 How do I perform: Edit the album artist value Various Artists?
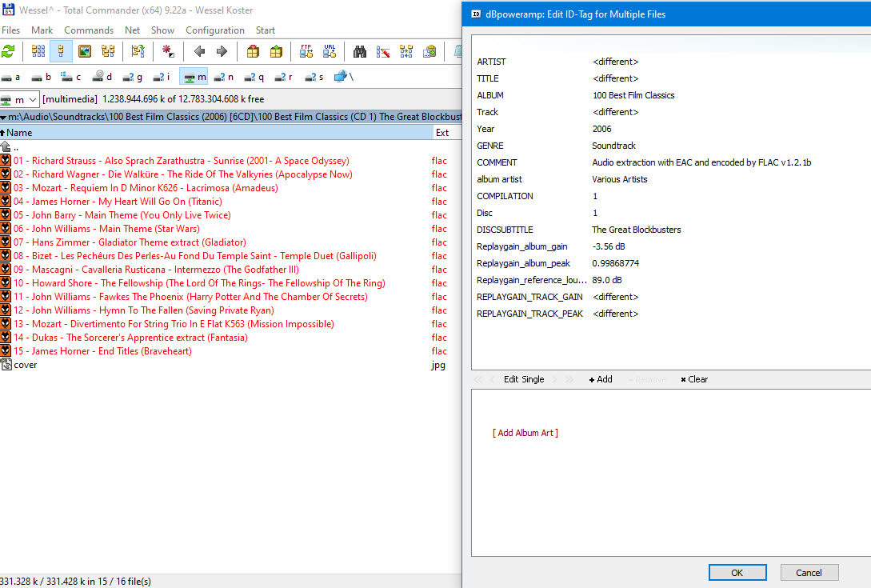click(619, 179)
